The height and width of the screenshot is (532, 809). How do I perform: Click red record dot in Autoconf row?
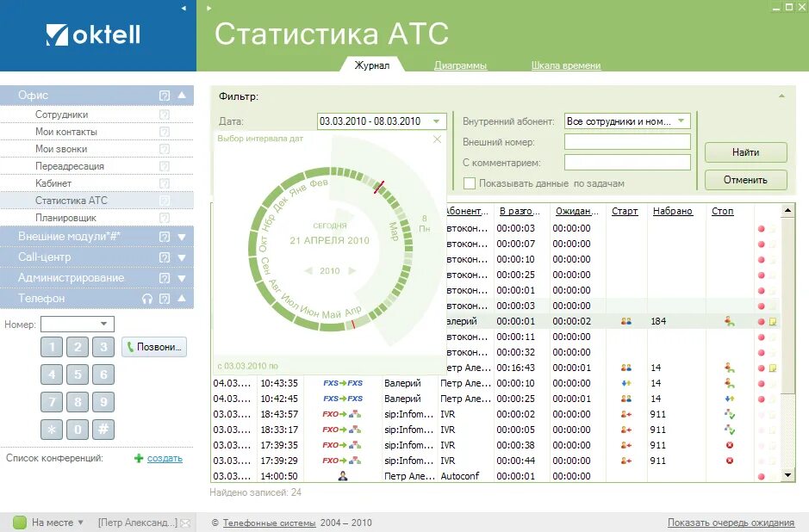(761, 476)
